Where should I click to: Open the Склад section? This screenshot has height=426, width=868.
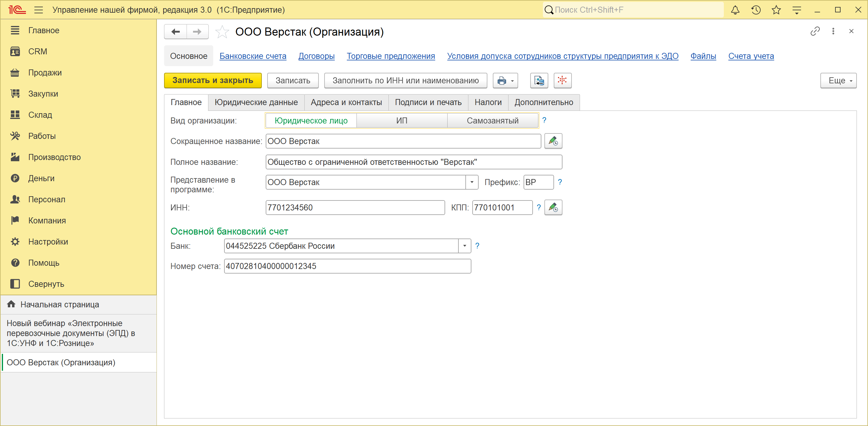(x=79, y=115)
